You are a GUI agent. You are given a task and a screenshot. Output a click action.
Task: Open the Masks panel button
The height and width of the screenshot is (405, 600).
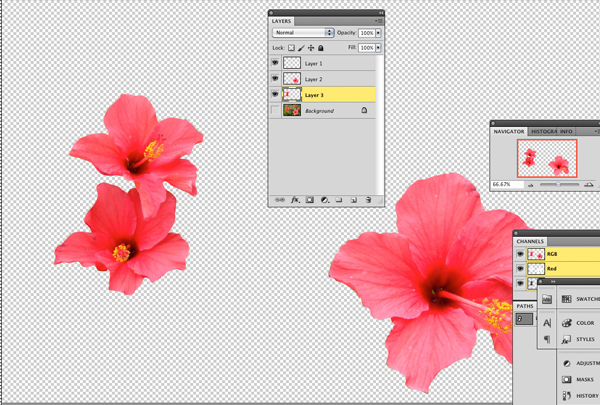578,379
